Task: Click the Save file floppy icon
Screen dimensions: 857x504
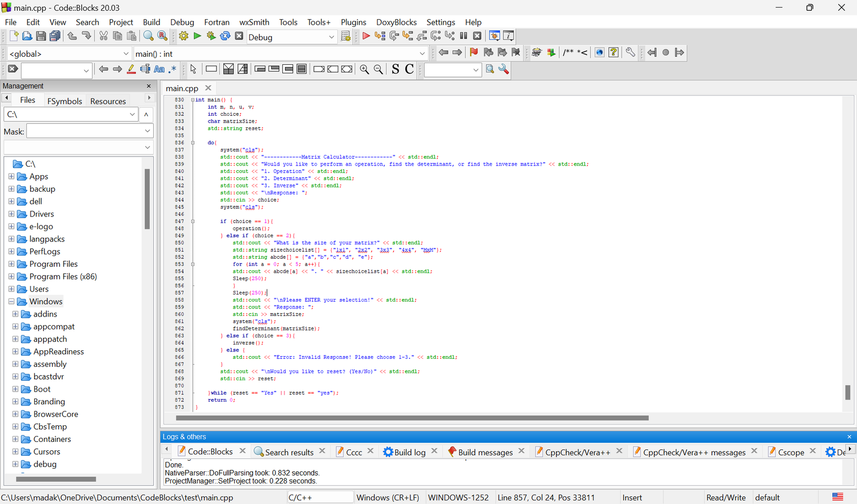Action: [41, 36]
